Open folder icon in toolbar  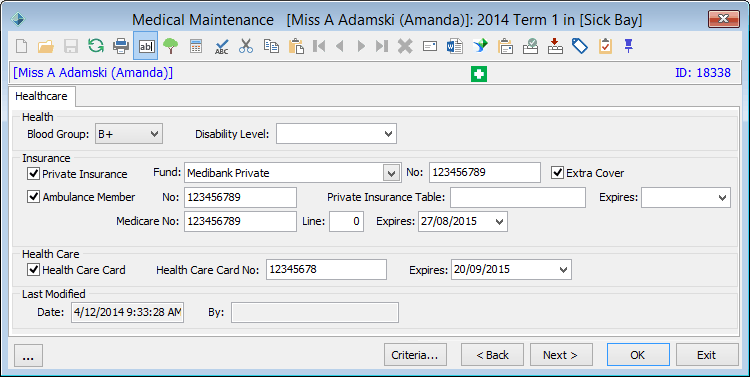coord(46,46)
